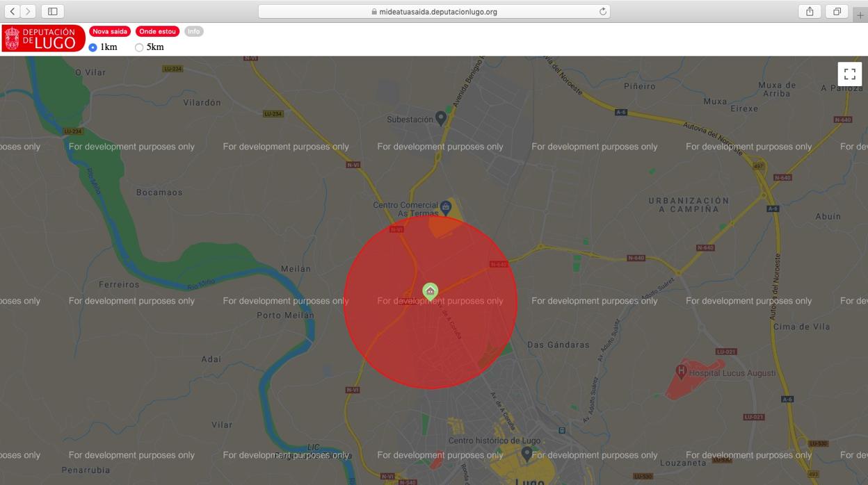Click the Centro Comercial As Termas shopping pin
This screenshot has height=485, width=868.
click(x=446, y=206)
